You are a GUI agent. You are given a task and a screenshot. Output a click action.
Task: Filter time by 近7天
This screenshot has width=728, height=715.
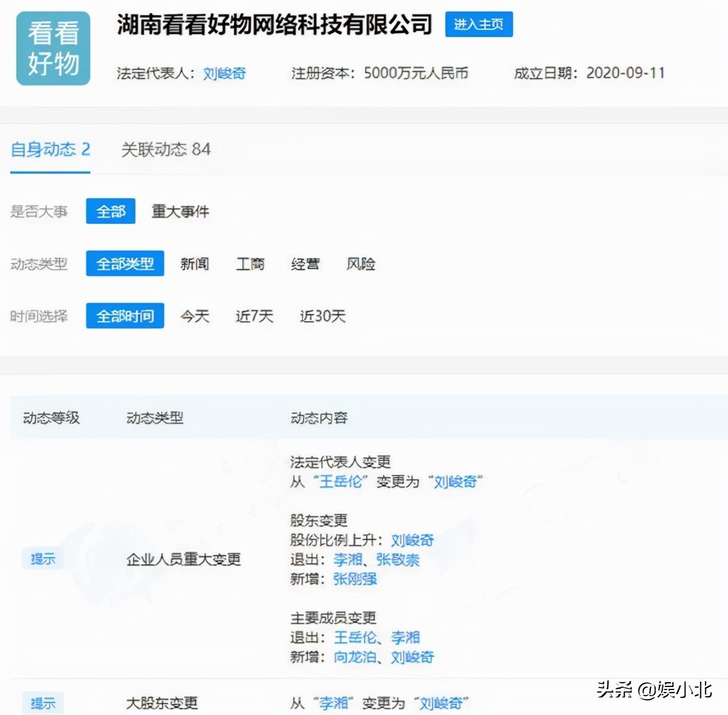click(x=255, y=316)
